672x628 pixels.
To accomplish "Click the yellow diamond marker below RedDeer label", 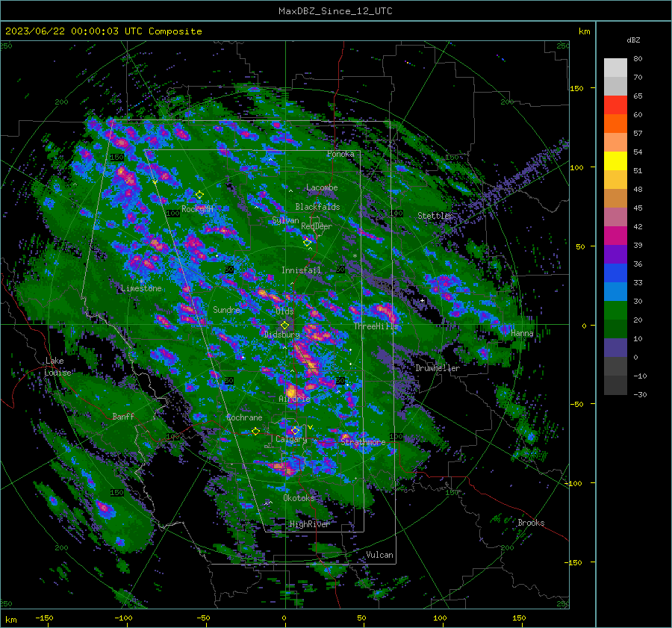I will tap(307, 243).
